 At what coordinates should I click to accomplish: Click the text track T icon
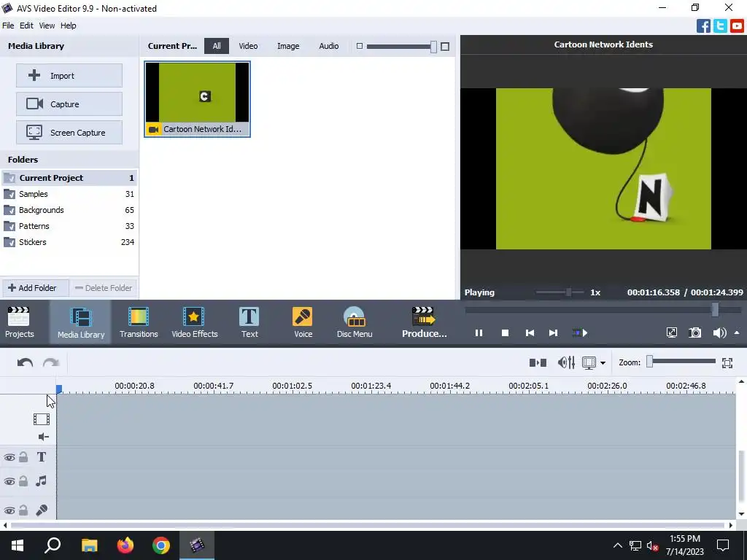pos(42,457)
